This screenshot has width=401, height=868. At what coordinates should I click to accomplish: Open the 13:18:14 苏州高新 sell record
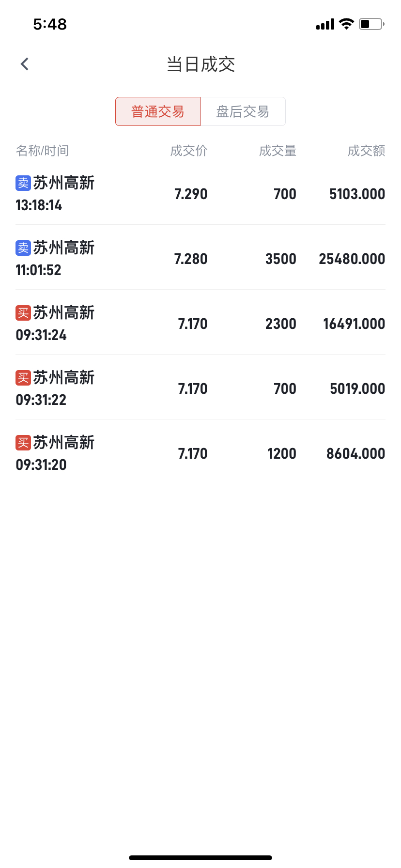(200, 194)
